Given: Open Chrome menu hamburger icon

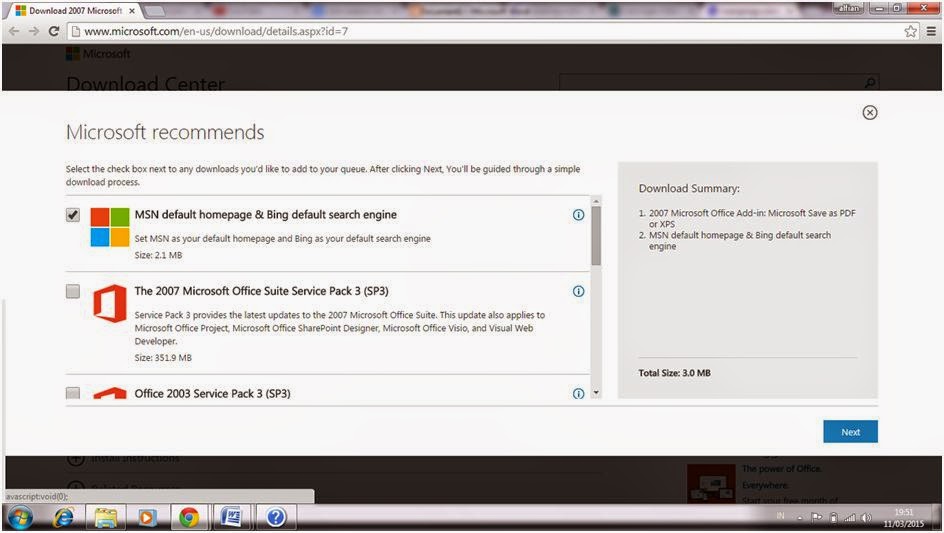Looking at the screenshot, I should [x=931, y=31].
